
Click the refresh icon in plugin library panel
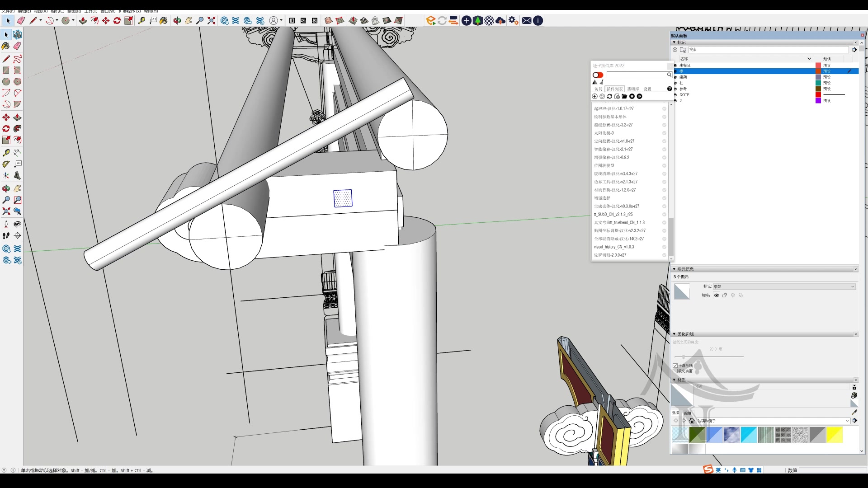coord(609,96)
